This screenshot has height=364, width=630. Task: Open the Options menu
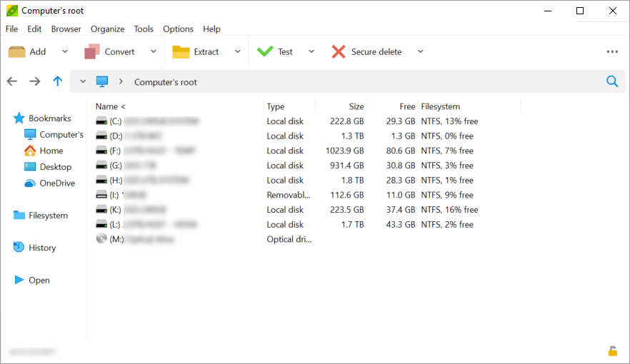pyautogui.click(x=178, y=29)
